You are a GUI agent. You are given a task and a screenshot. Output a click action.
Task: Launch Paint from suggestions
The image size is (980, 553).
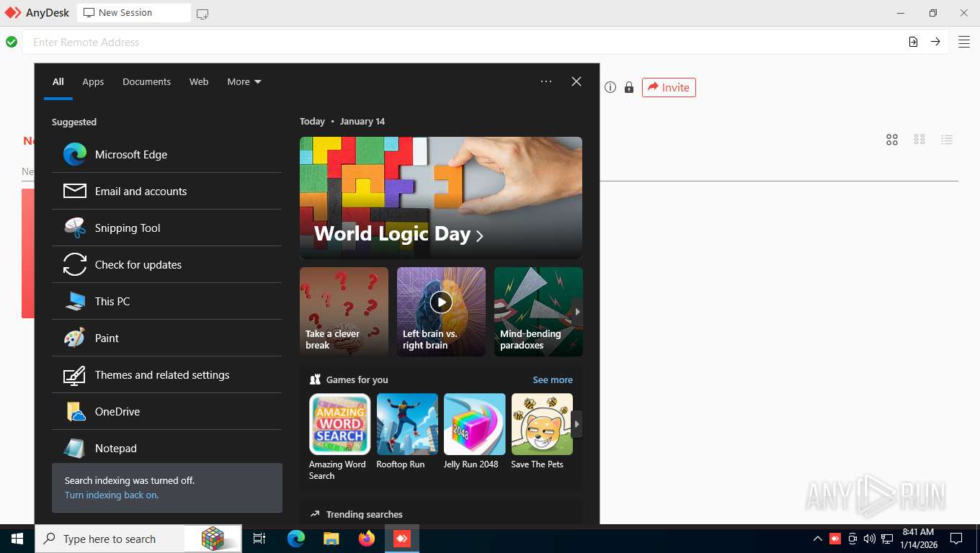[166, 338]
